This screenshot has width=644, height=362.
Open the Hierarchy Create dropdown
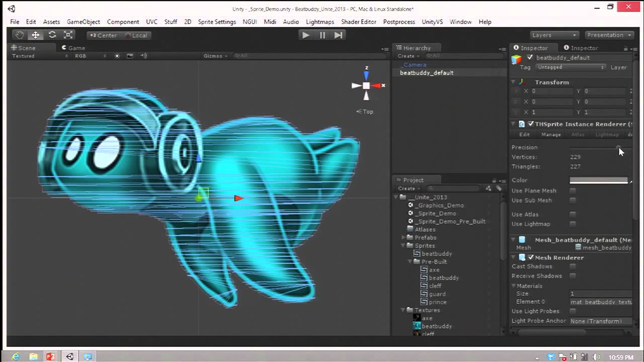point(408,56)
